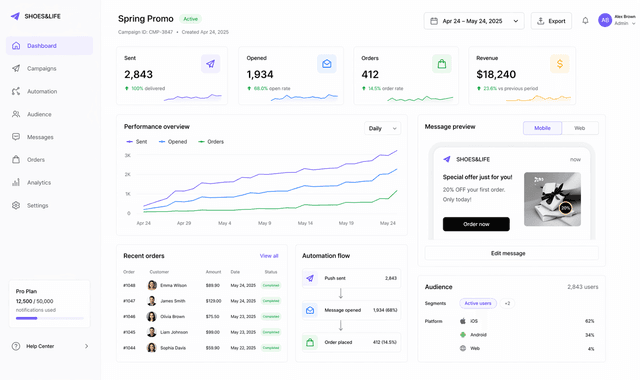Click 12,500 / 50,000 notifications used
640x380 pixels.
36,305
